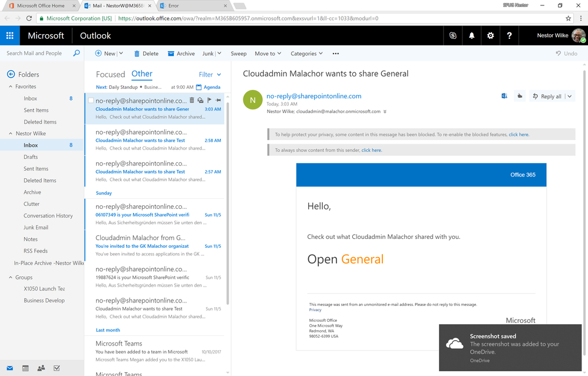
Task: Switch to Mail using the bottom envelope icon
Action: (10, 368)
